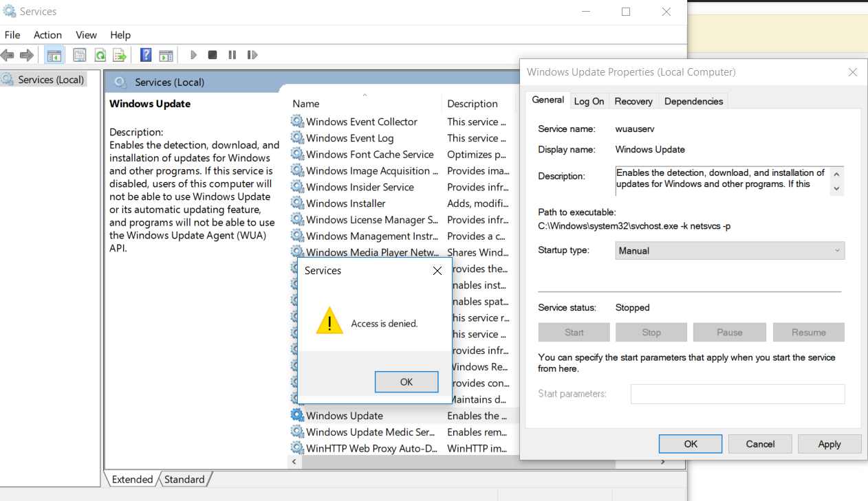The height and width of the screenshot is (501, 868).
Task: Click gear icon beside Windows License Manager
Action: tap(297, 220)
